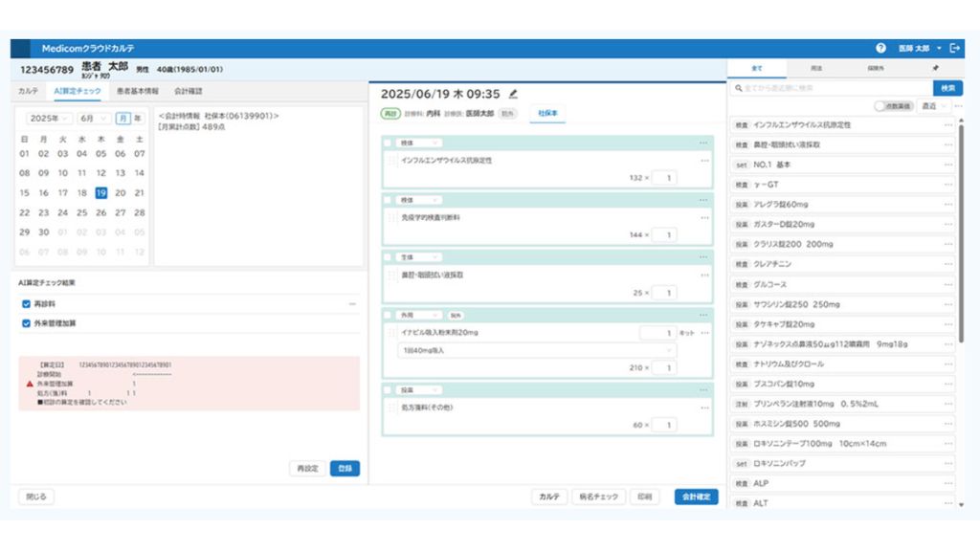The image size is (980, 551).
Task: Open options menu for インフルエンザウイルス抗原定性 order row
Action: click(x=704, y=161)
